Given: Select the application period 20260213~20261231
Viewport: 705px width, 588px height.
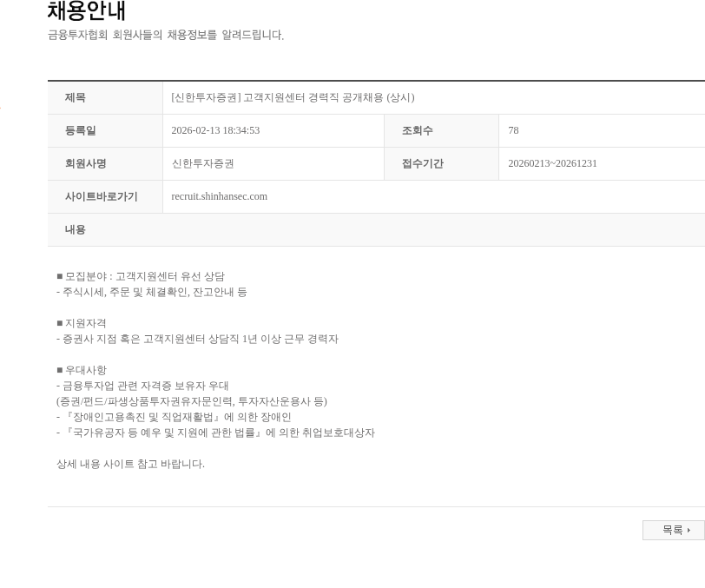Looking at the screenshot, I should coord(552,163).
